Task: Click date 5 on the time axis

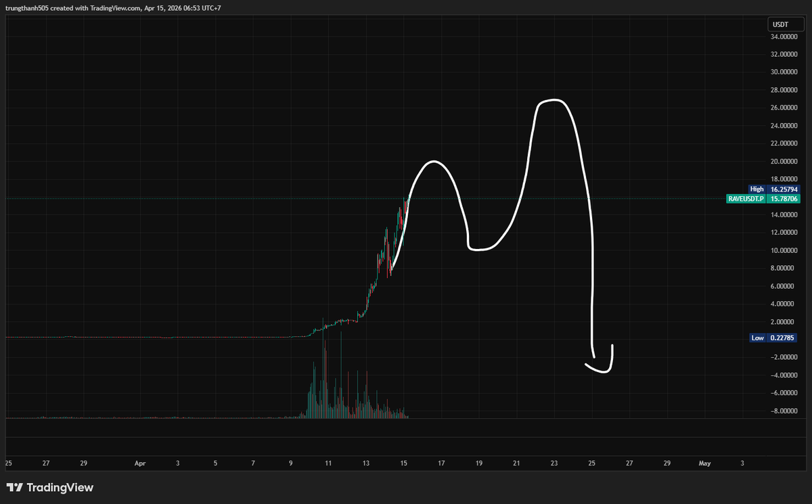Action: [215, 463]
